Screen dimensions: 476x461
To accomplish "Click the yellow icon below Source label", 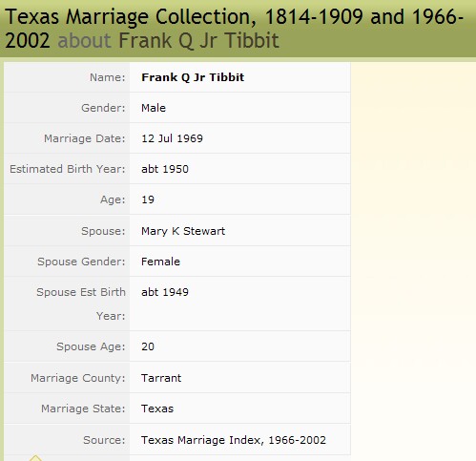I will coord(35,458).
